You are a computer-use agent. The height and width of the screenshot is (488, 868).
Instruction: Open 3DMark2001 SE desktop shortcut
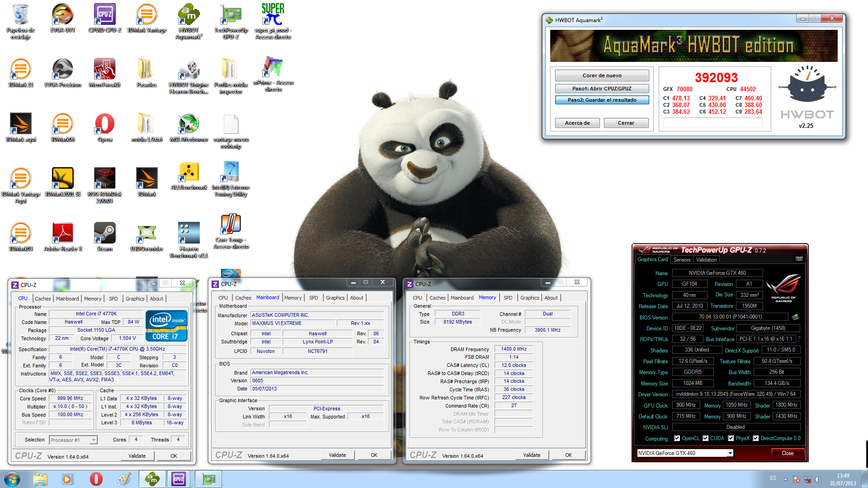[x=63, y=182]
